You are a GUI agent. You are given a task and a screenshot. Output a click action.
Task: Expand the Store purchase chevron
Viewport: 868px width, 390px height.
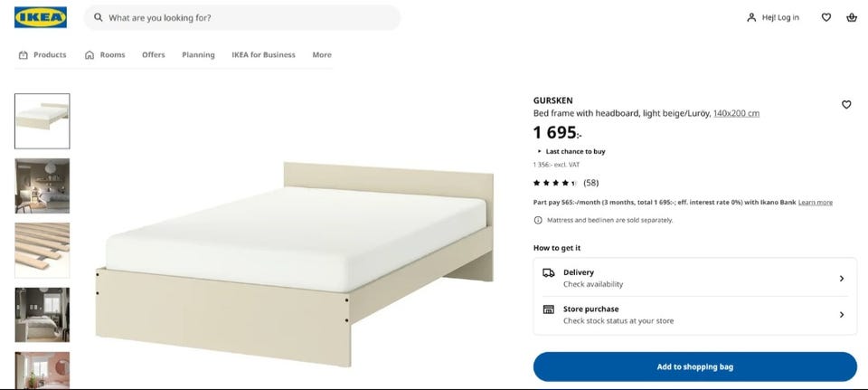tap(842, 315)
